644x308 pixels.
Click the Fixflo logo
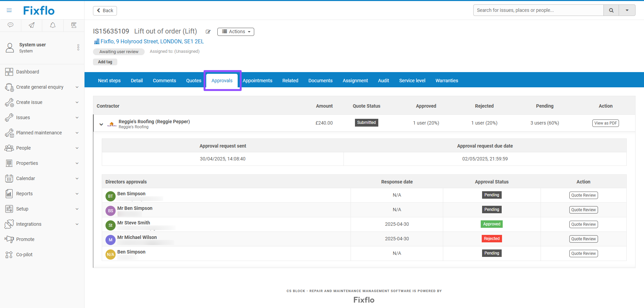click(39, 10)
